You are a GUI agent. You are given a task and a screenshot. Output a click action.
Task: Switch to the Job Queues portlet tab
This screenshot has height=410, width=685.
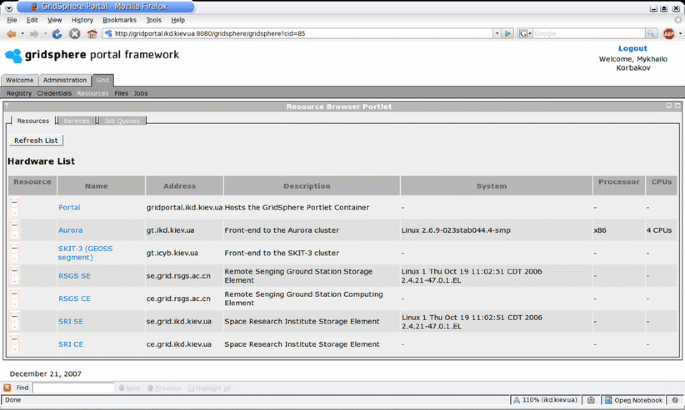point(122,121)
